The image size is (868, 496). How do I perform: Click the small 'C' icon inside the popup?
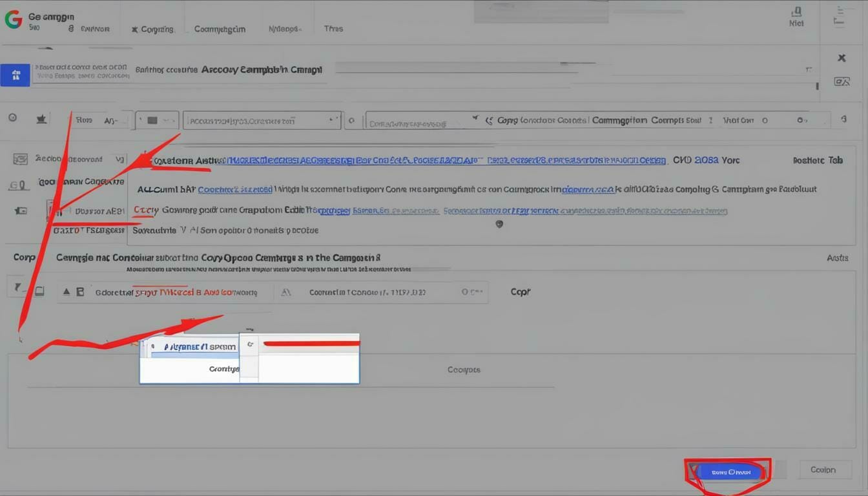coord(250,345)
